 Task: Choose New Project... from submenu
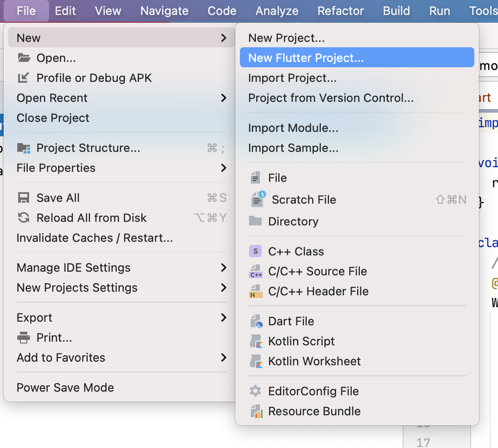[x=357, y=38]
